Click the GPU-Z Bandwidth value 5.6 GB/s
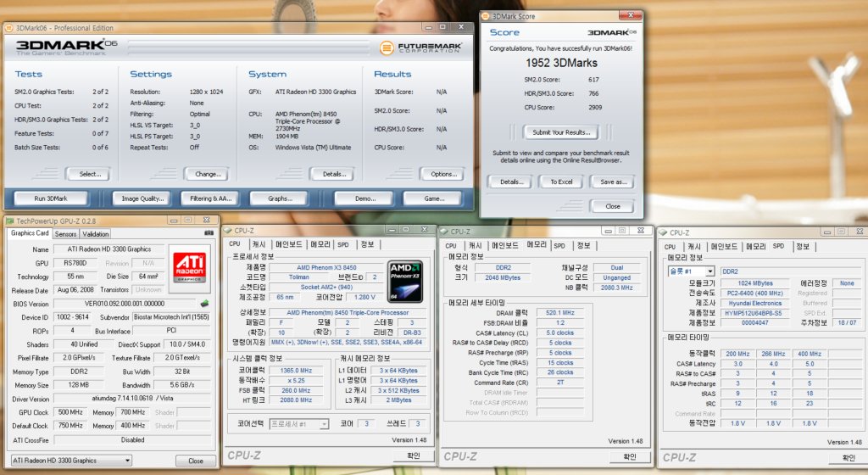 click(182, 385)
